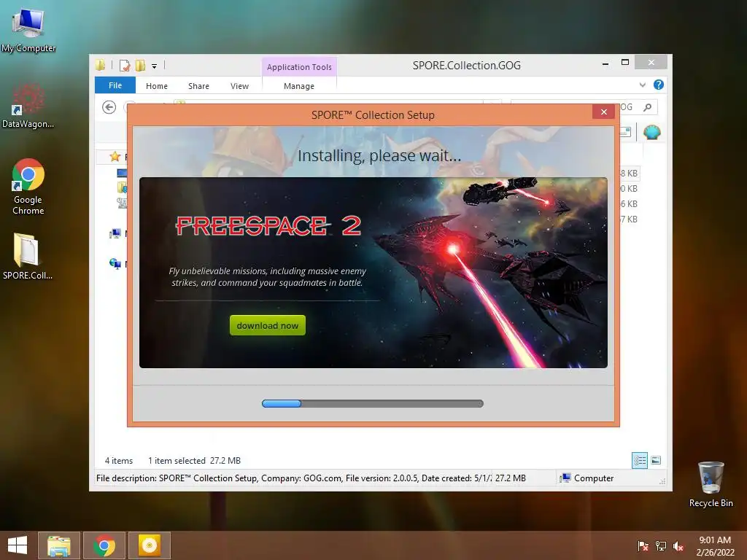The height and width of the screenshot is (560, 747).
Task: Open the File tab in Explorer
Action: [115, 85]
